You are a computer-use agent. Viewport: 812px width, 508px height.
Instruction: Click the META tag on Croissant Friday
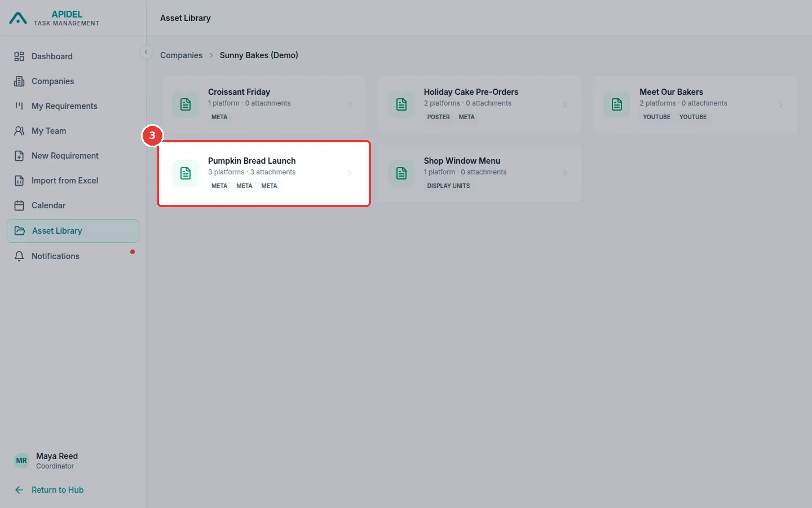tap(219, 117)
